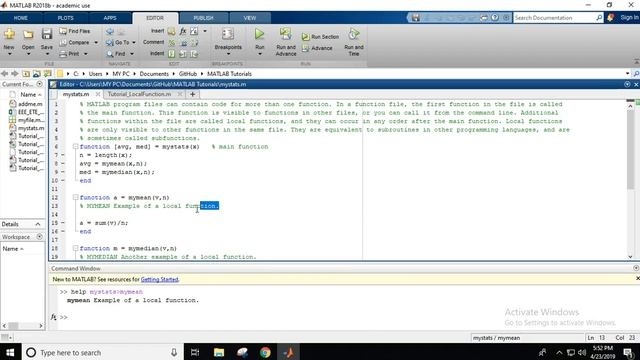Image resolution: width=640 pixels, height=360 pixels.
Task: Click the Breakpoints icon
Action: (228, 34)
